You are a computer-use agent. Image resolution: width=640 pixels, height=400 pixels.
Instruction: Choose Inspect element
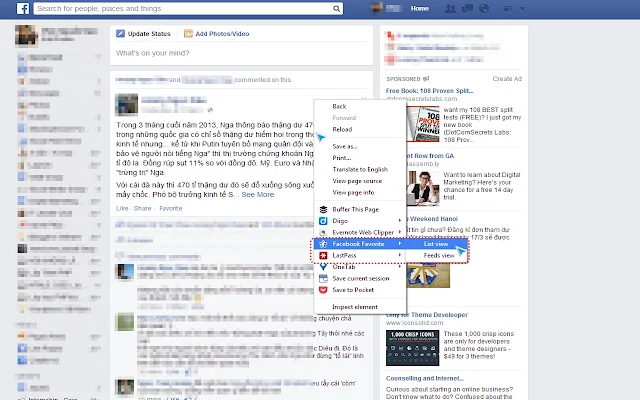tap(355, 307)
